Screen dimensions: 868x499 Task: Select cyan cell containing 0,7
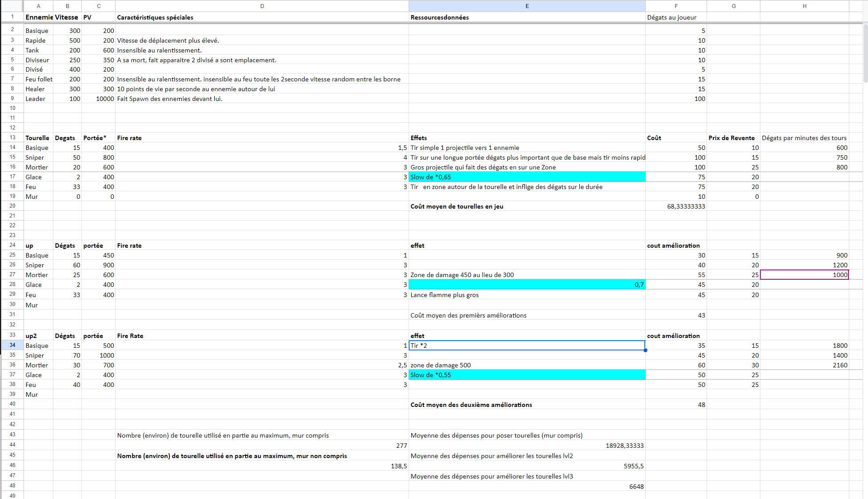click(x=527, y=285)
